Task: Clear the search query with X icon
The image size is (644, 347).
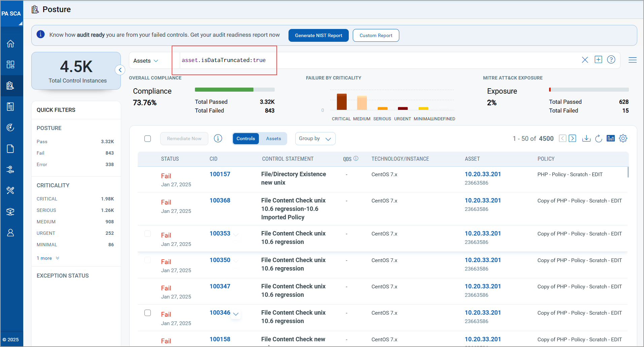Action: pos(585,60)
